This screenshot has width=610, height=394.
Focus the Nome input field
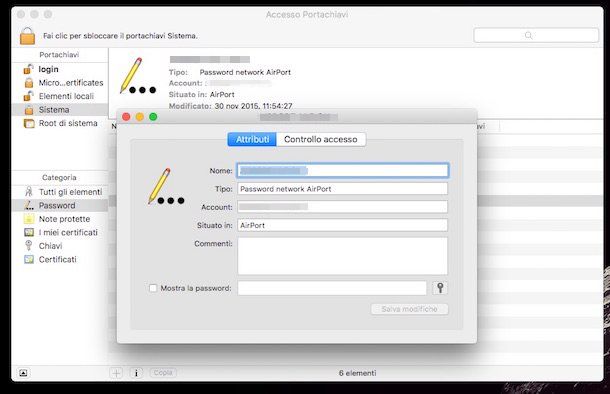coord(342,170)
